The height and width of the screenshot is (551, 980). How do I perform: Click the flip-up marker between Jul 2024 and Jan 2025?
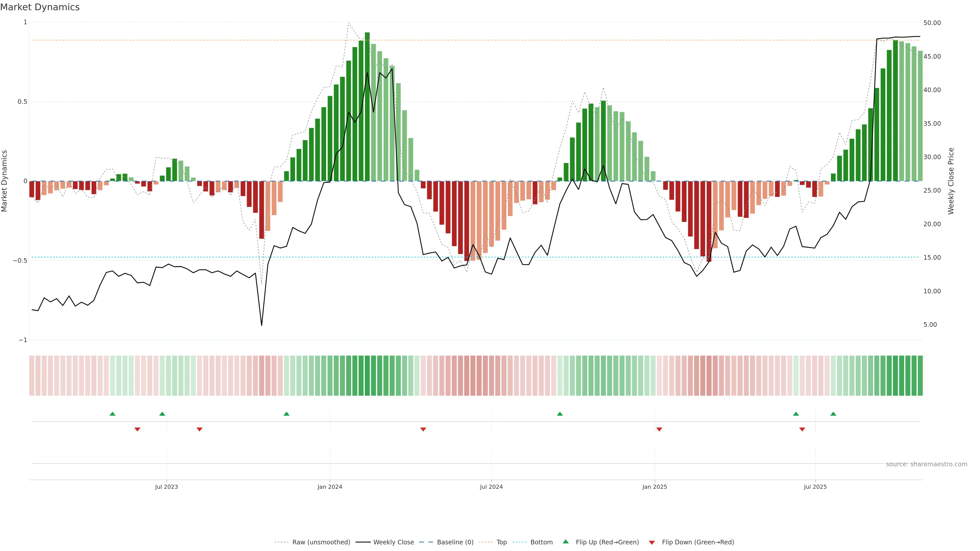[560, 414]
